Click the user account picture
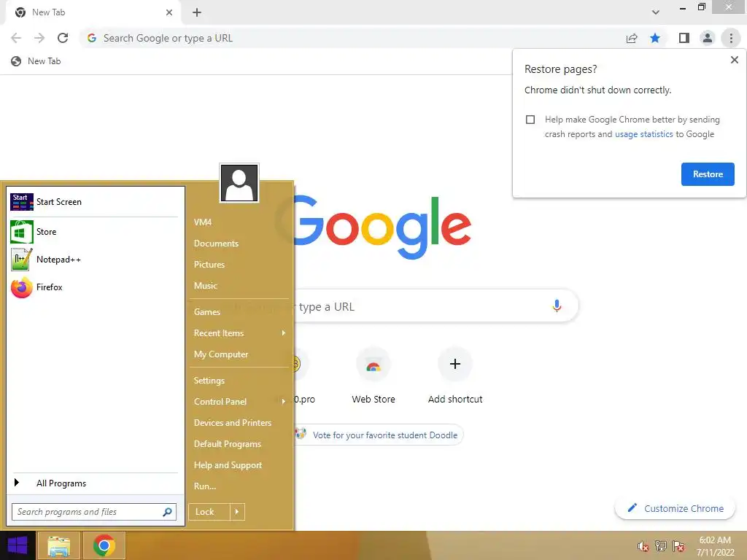747x560 pixels. pos(239,183)
